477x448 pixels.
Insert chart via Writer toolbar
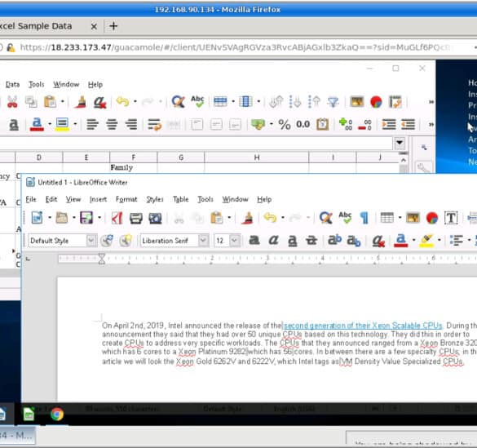432,218
